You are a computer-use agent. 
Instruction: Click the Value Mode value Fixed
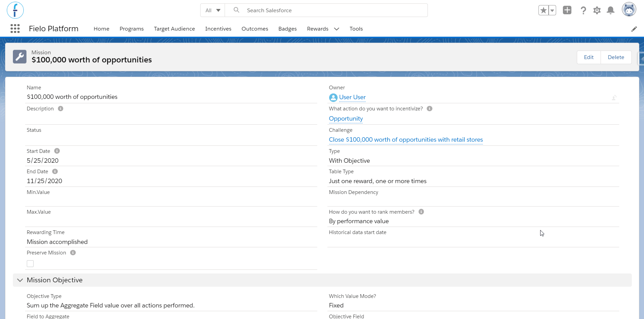[x=336, y=305]
